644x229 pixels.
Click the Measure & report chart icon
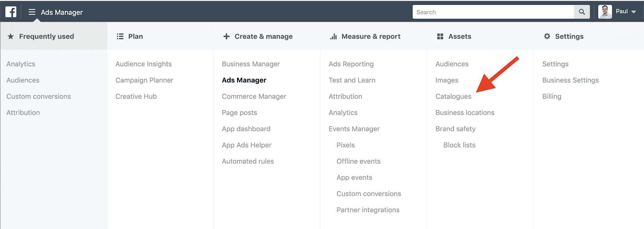coord(333,36)
